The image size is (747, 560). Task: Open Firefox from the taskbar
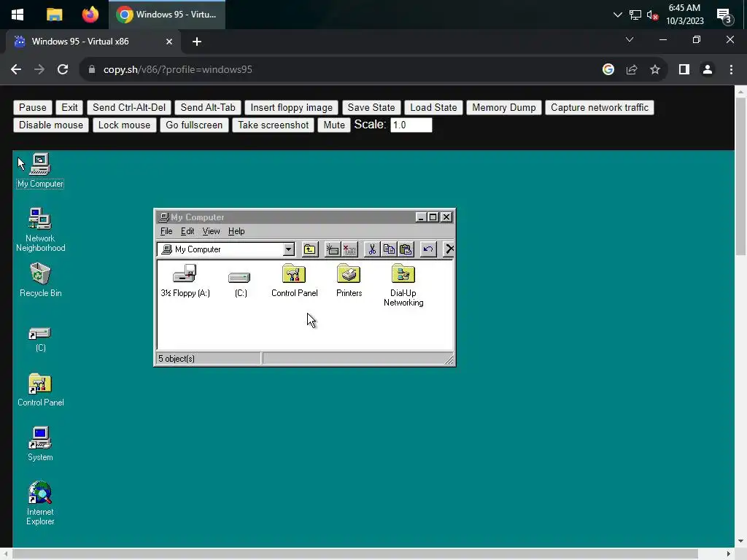point(90,15)
